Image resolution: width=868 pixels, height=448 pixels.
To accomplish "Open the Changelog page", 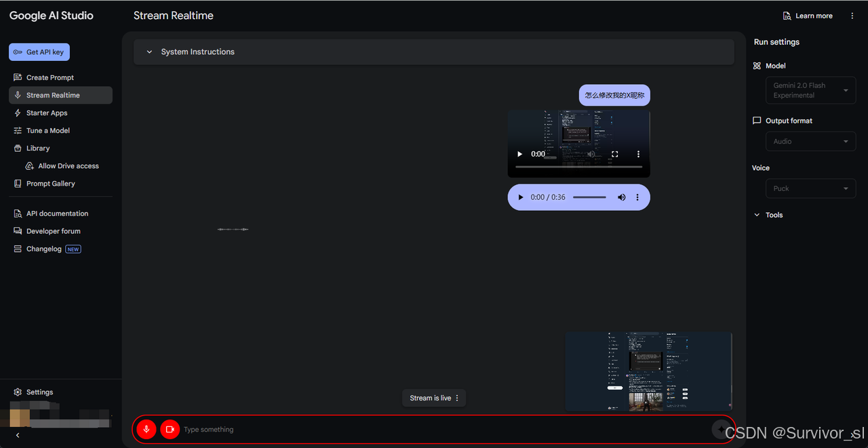I will [44, 249].
